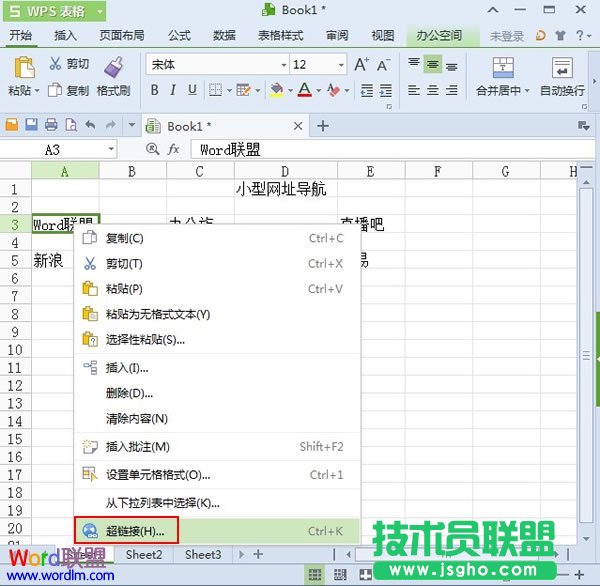Click the not-logged-in account link
Screen dimensions: 600x586
pyautogui.click(x=507, y=36)
